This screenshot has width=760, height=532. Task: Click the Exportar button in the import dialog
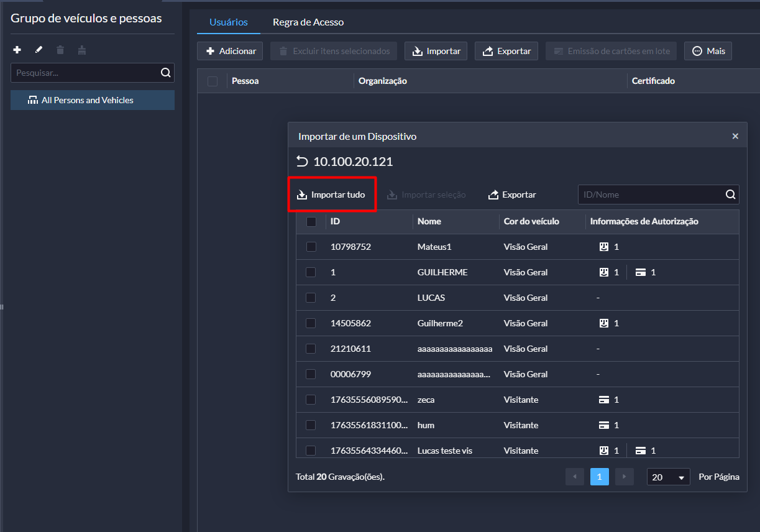[512, 195]
